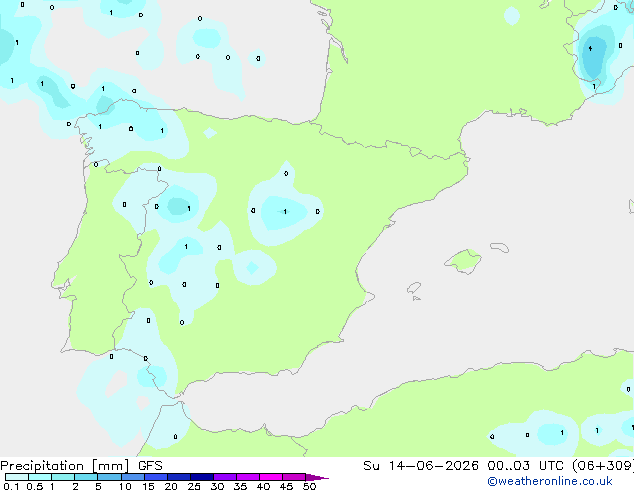The image size is (634, 490).
Task: Pick the 5–10 mm legend color swatch
Action: (109, 477)
